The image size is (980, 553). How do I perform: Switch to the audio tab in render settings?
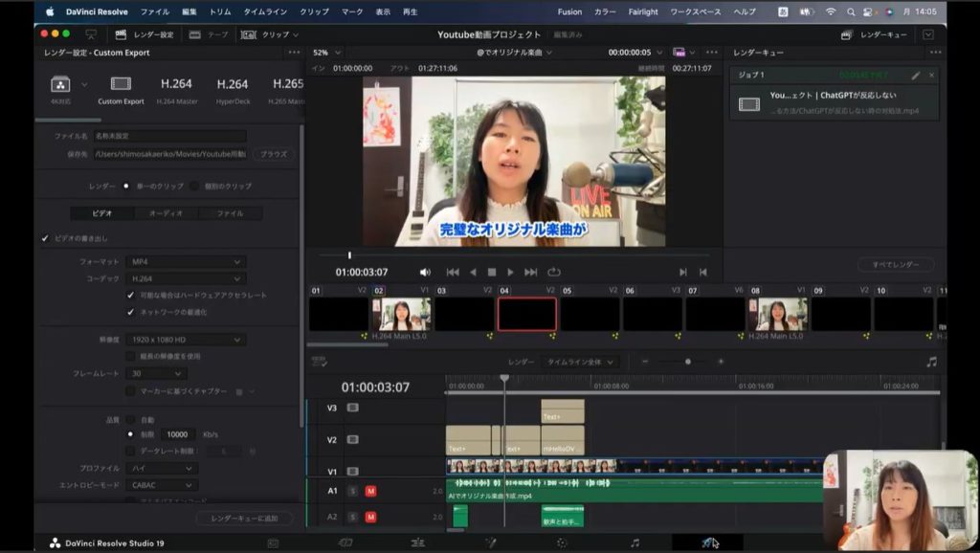[x=166, y=213]
